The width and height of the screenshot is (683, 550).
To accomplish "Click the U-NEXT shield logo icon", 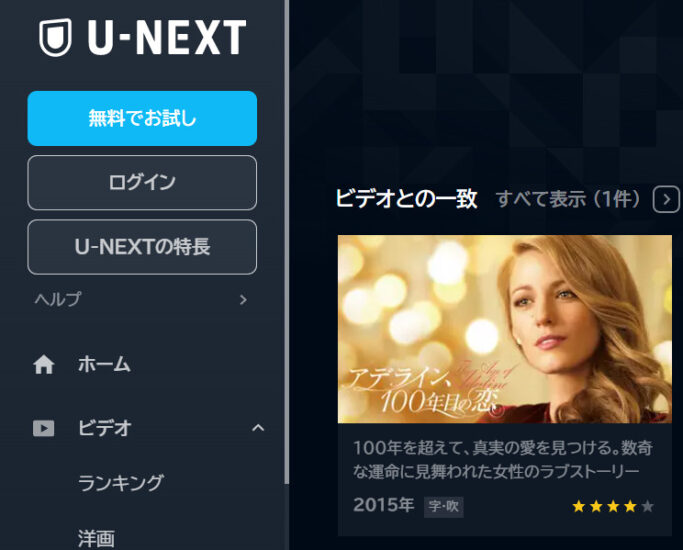I will [55, 37].
